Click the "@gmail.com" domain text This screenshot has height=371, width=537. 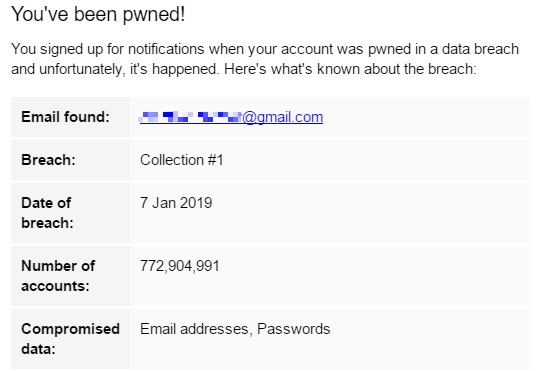click(283, 117)
